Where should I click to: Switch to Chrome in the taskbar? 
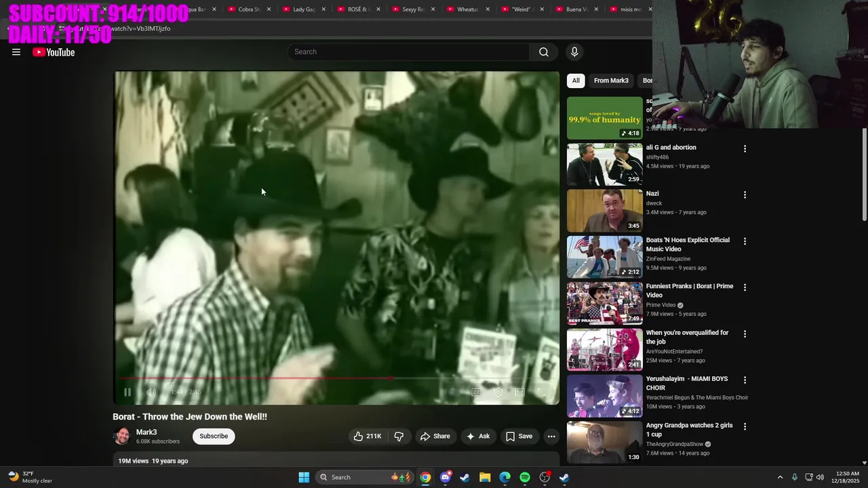(x=425, y=477)
